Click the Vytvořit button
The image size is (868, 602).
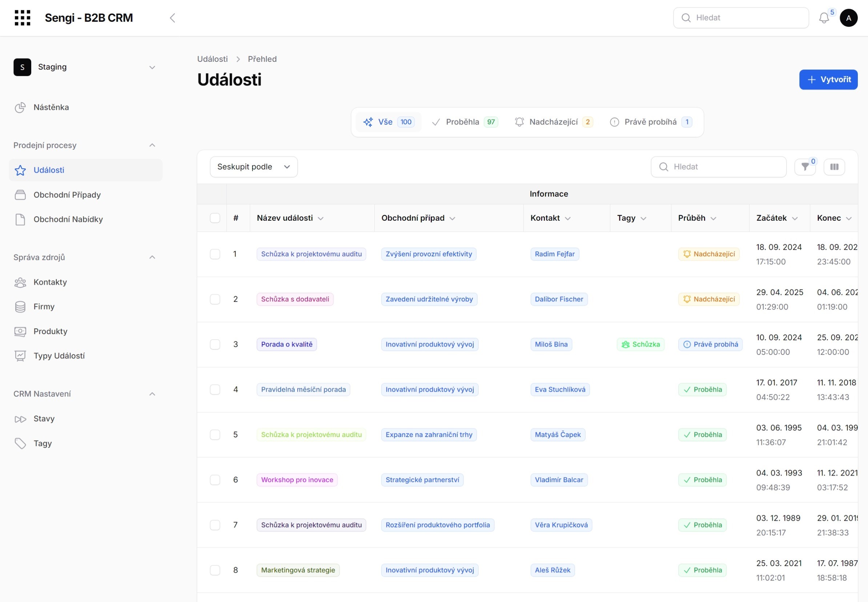click(828, 80)
